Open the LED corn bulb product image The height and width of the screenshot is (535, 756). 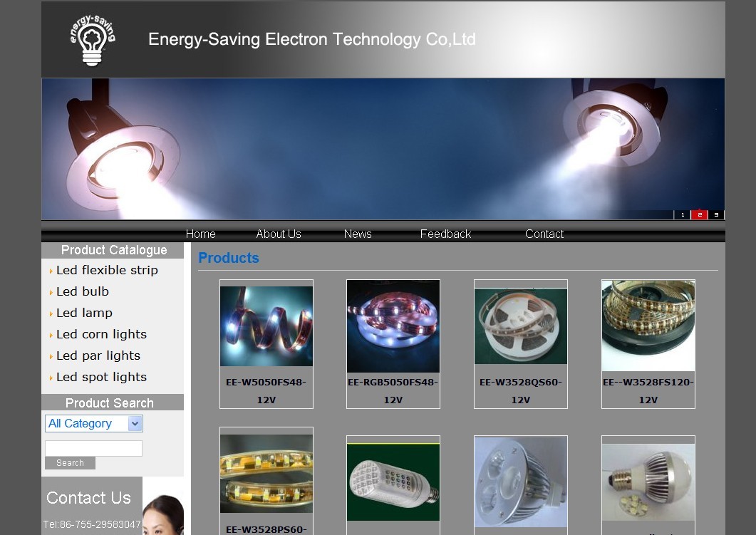click(393, 482)
